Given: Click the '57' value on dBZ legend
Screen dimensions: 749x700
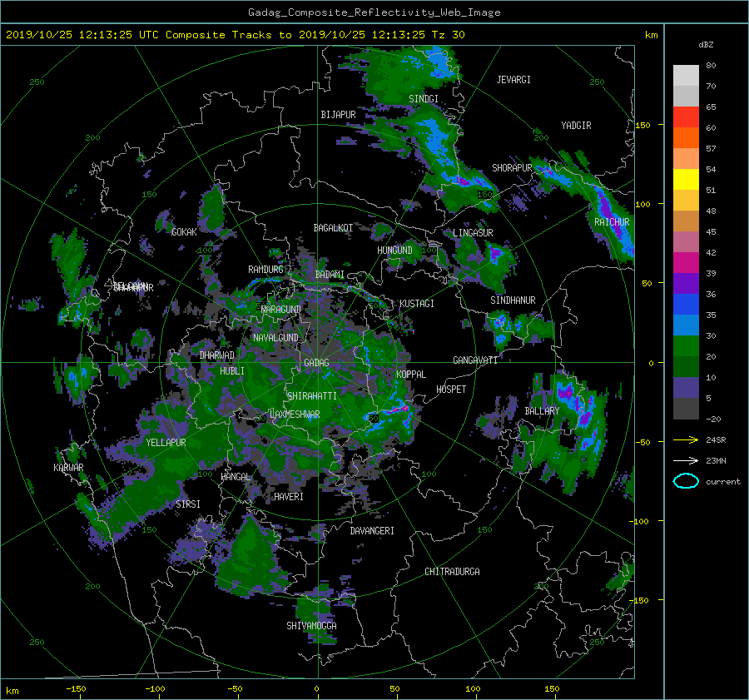Looking at the screenshot, I should 711,149.
